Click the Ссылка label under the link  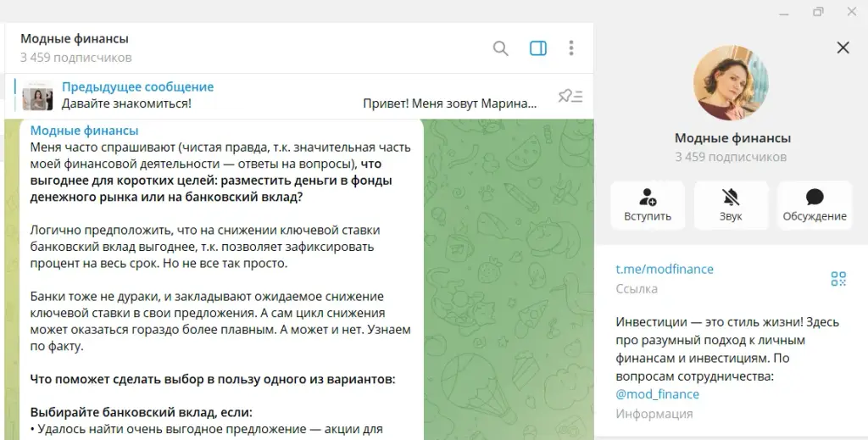(x=636, y=289)
